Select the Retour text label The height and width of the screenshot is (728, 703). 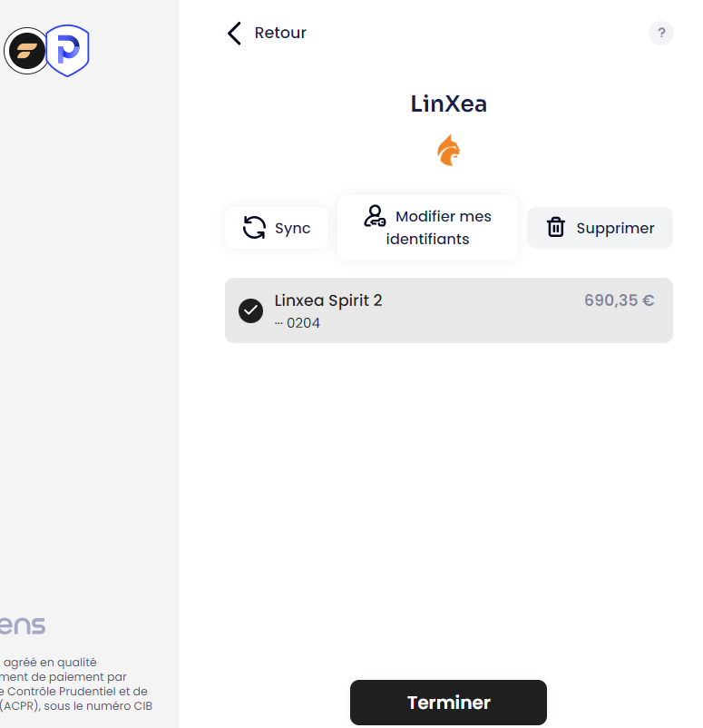280,33
